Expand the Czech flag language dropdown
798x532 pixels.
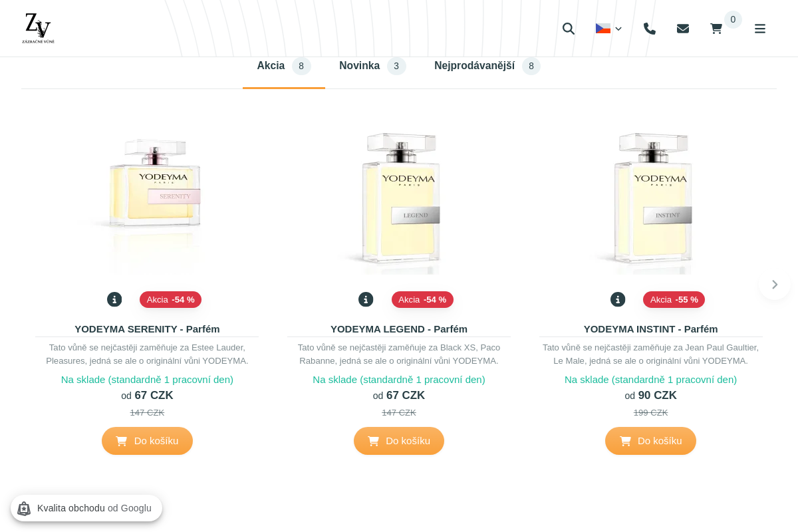608,29
